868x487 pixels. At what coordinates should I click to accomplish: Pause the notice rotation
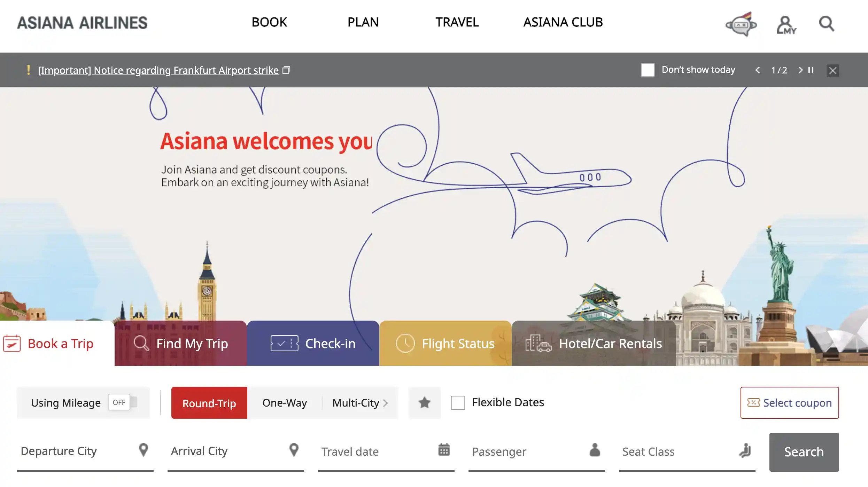pyautogui.click(x=811, y=70)
